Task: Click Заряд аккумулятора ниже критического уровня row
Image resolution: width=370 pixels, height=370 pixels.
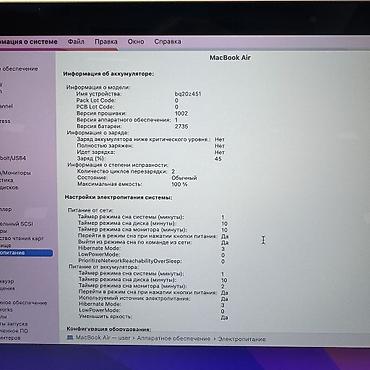Action: tap(150, 139)
